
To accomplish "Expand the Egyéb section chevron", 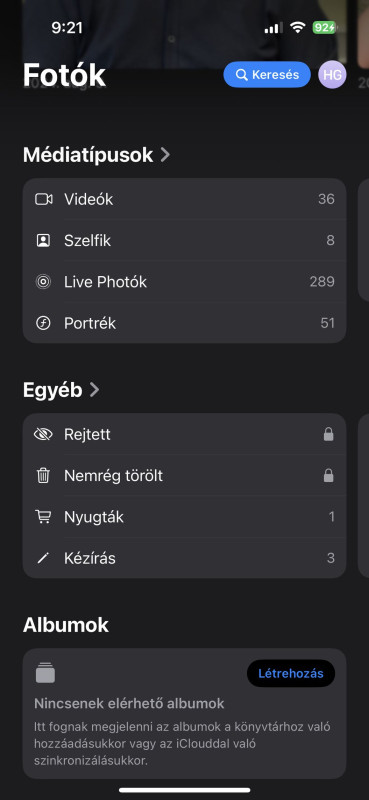I will [94, 390].
